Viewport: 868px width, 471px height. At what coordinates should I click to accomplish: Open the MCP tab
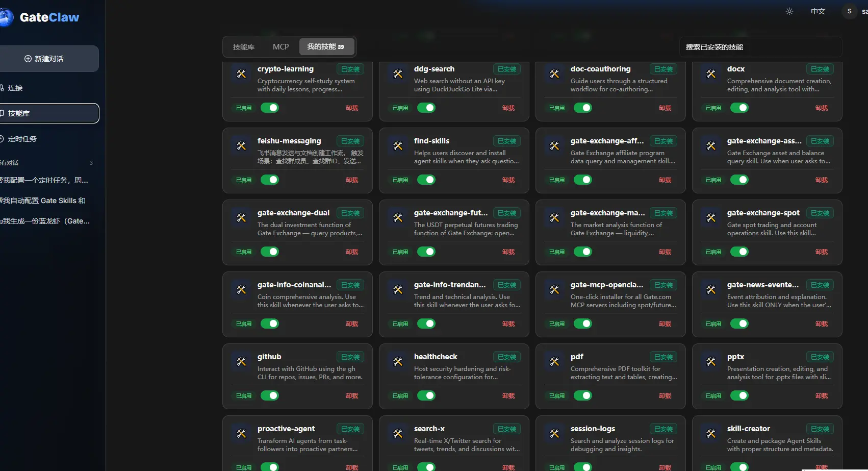[281, 47]
